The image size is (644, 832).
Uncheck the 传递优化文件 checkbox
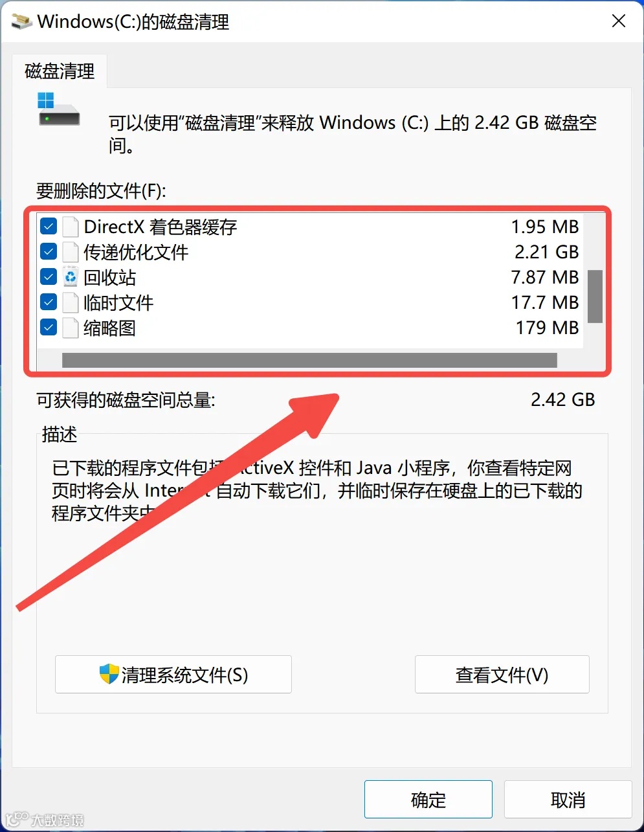coord(49,252)
